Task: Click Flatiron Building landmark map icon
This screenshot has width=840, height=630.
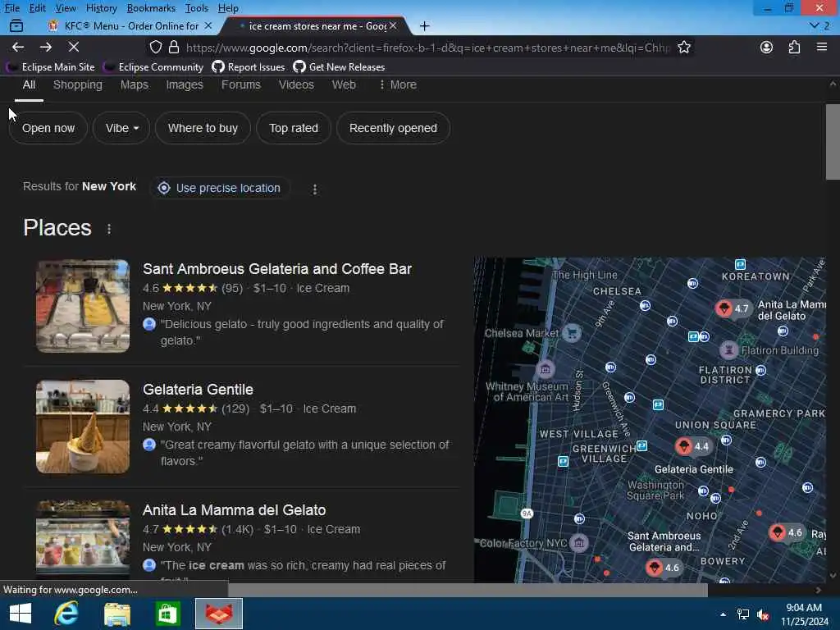Action: pos(728,349)
